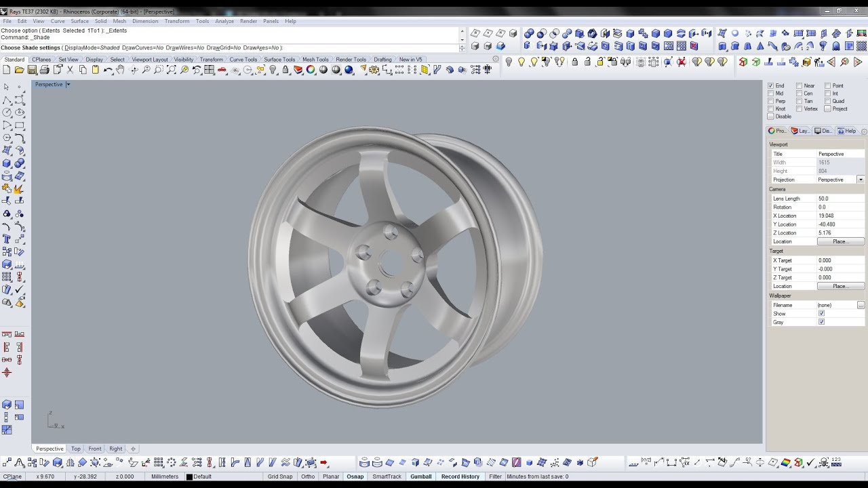The image size is (868, 488).
Task: Select the Box solid tool in left sidebar
Action: [7, 163]
